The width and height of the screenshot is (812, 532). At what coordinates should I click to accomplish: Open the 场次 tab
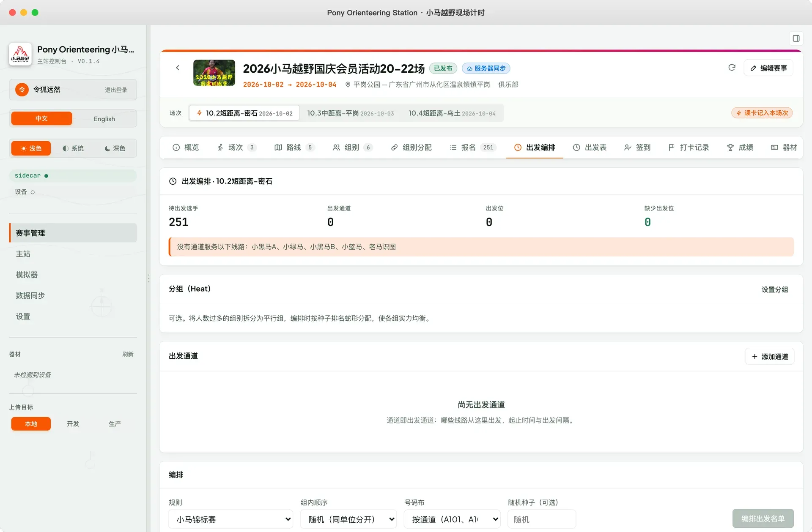[236, 147]
